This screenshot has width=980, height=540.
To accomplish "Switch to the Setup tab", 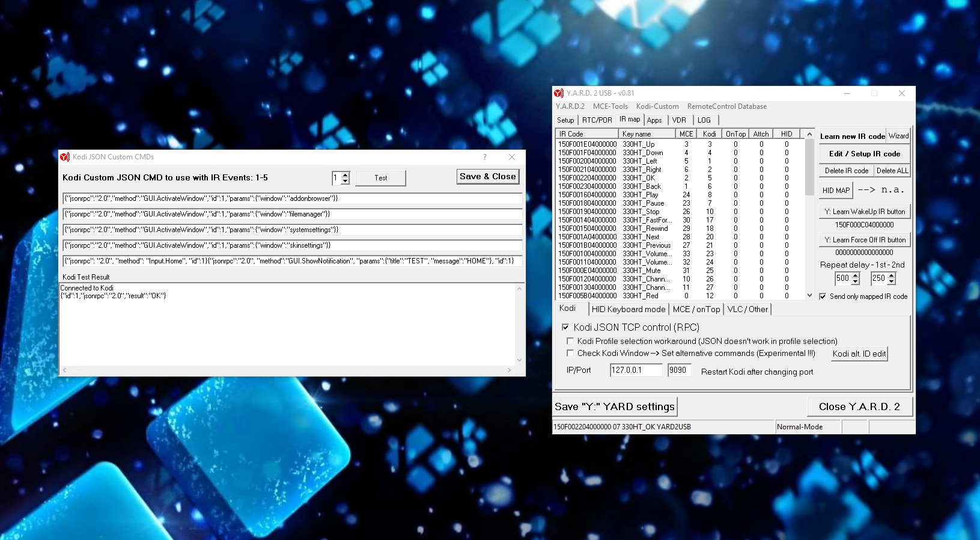I will 565,120.
